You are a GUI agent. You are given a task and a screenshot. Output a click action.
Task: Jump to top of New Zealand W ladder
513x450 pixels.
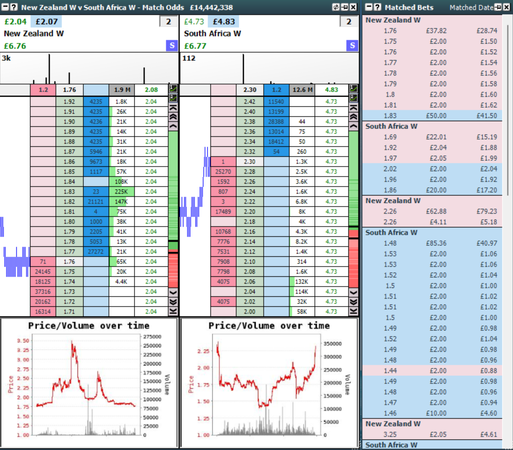173,108
